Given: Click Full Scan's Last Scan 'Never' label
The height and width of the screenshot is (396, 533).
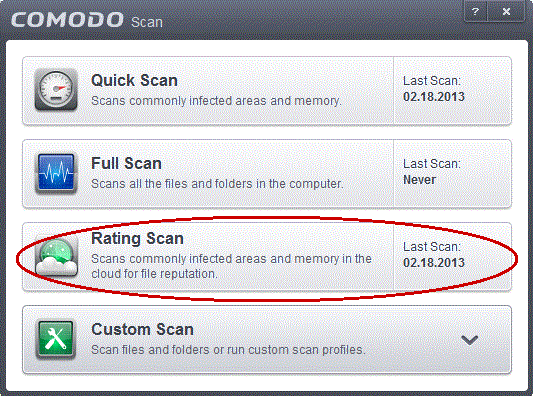Looking at the screenshot, I should tap(419, 180).
